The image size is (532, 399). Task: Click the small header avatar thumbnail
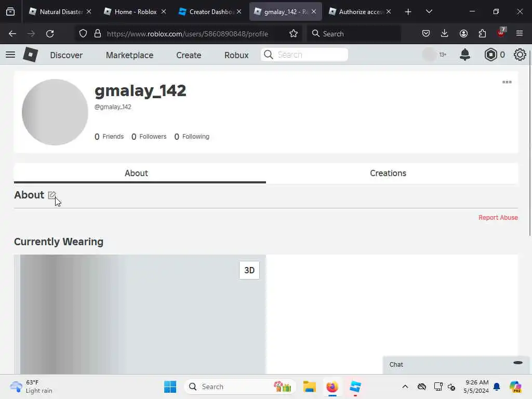429,55
